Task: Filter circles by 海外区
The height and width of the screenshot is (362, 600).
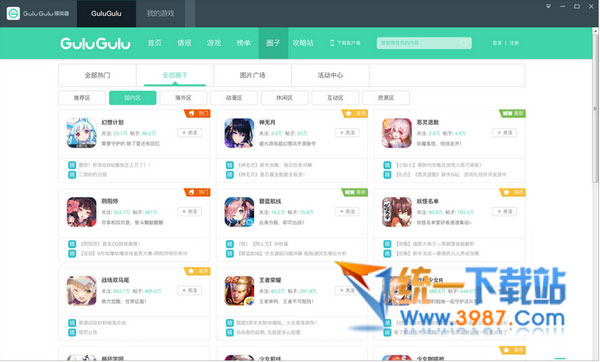Action: [183, 98]
